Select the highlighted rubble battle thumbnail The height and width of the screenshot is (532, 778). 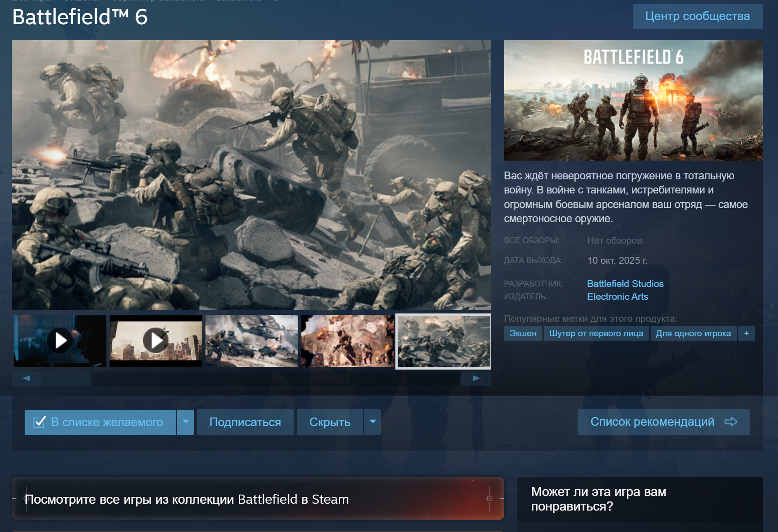443,341
